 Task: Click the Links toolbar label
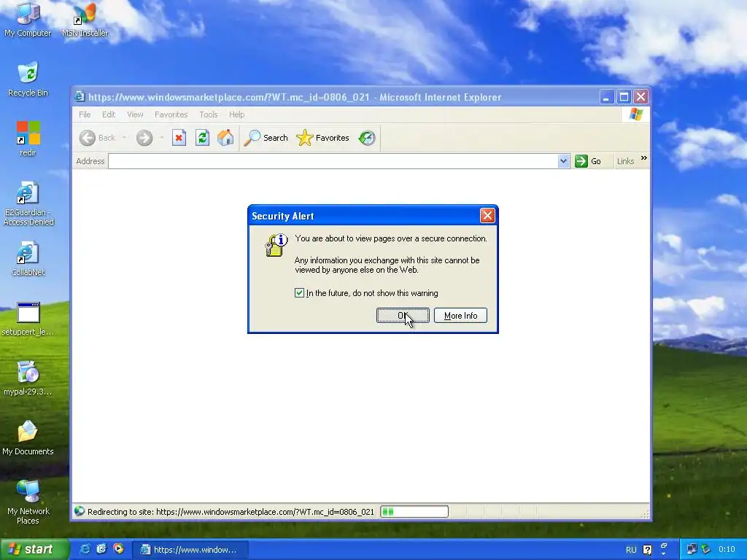[x=625, y=161]
